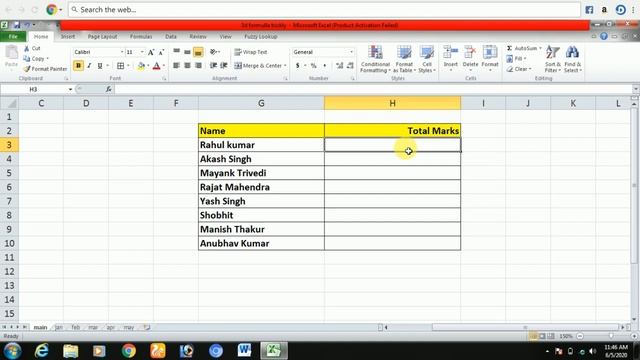Open Find & Select binoculars menu
640x360 pixels.
coord(572,59)
